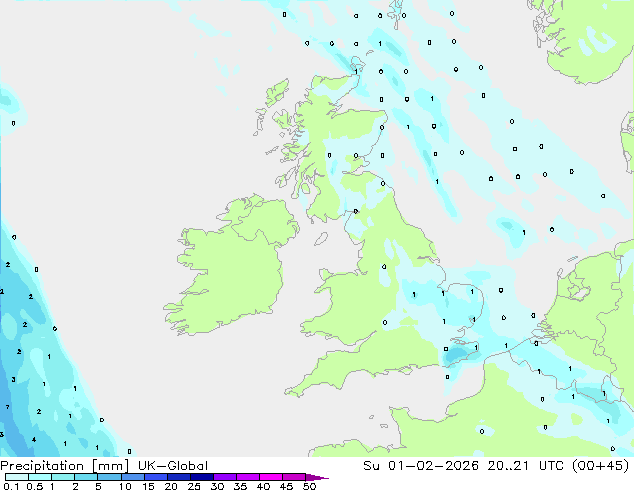Click the 5–10 mm legend swatch
Viewport: 634px width, 490px height.
[x=109, y=477]
